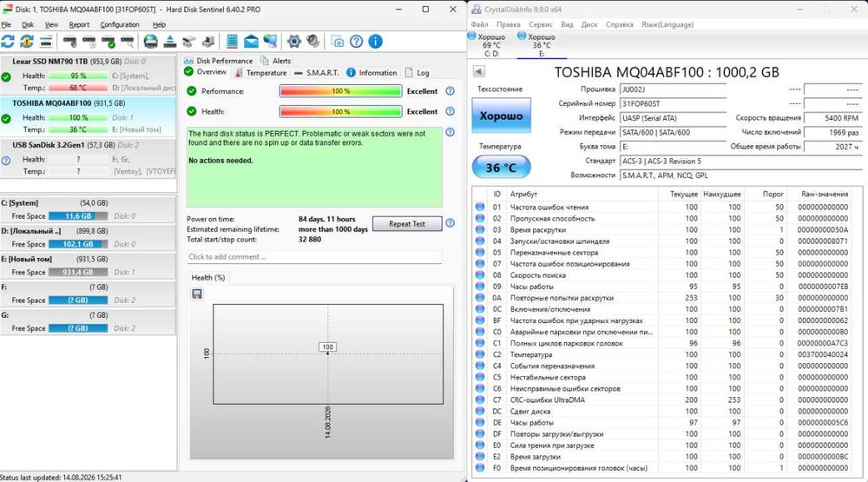Click the network computer globe toolbar icon
This screenshot has height=482, width=868.
[x=270, y=41]
